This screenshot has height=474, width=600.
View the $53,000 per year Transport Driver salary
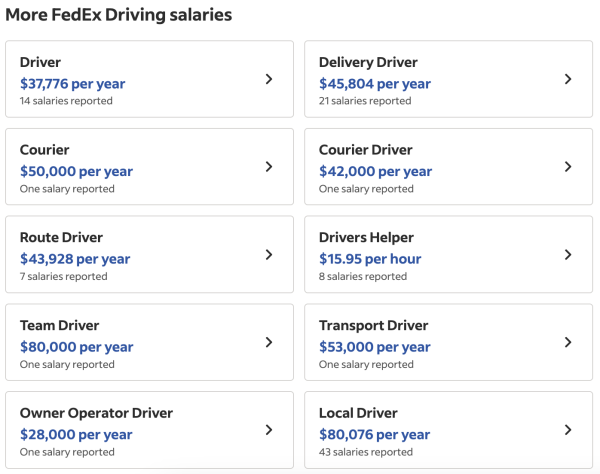[x=374, y=347]
